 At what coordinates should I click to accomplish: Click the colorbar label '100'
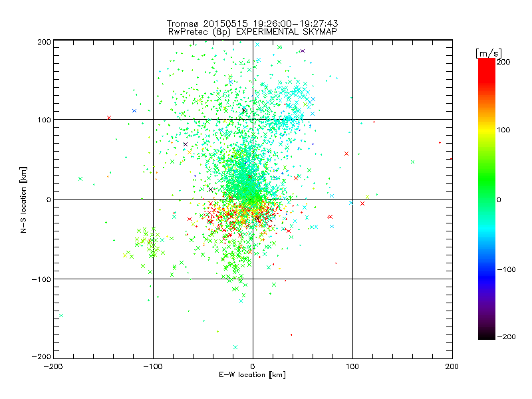pyautogui.click(x=503, y=130)
